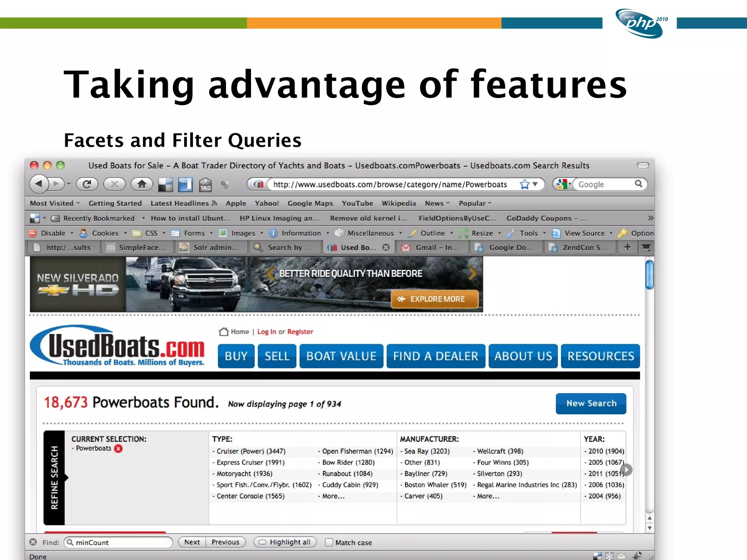Viewport: 747px width, 560px height.
Task: Close the find bar with X icon
Action: coord(33,542)
